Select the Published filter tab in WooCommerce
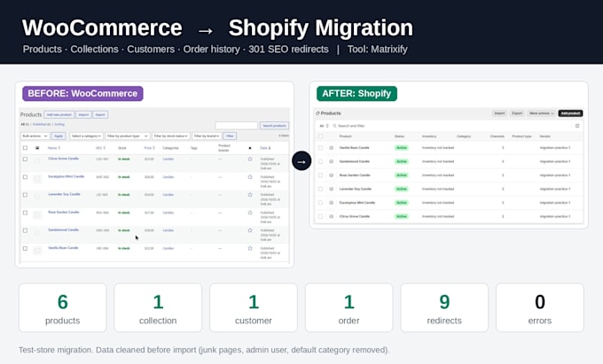The width and height of the screenshot is (603, 364). click(42, 124)
